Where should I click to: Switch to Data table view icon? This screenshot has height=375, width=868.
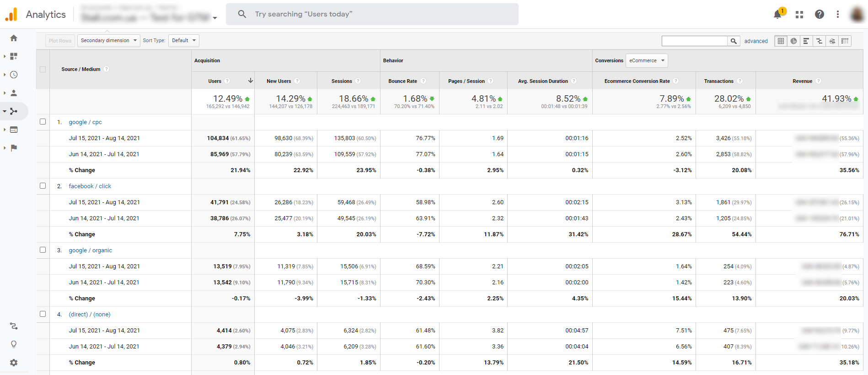pos(781,41)
